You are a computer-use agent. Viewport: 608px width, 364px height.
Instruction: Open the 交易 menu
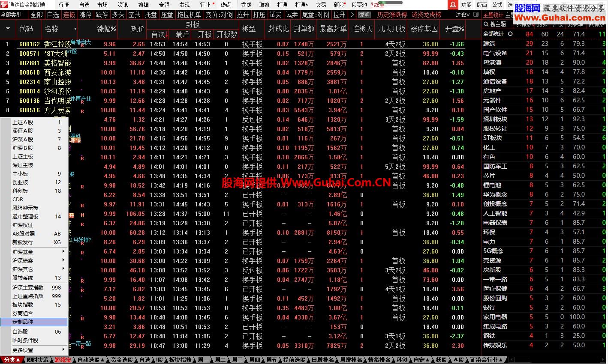click(321, 5)
